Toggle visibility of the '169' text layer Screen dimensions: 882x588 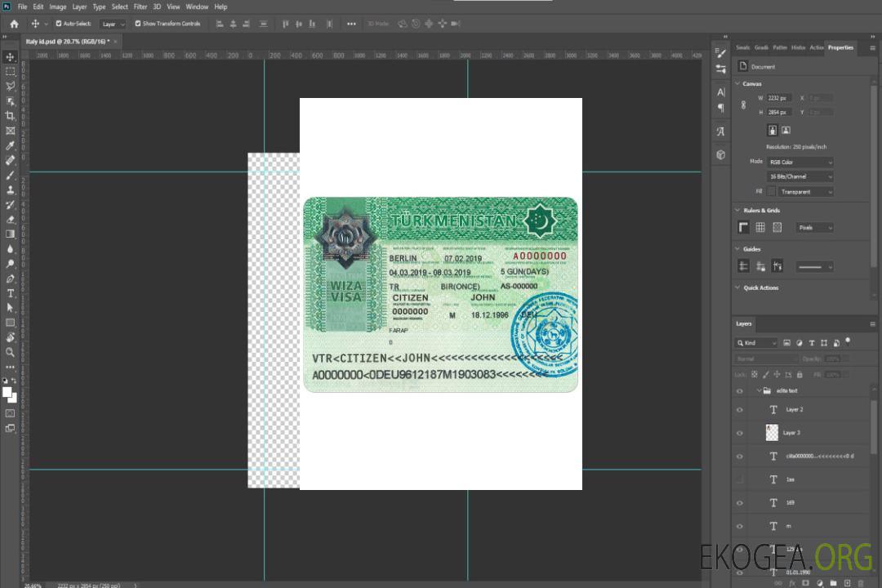(740, 503)
